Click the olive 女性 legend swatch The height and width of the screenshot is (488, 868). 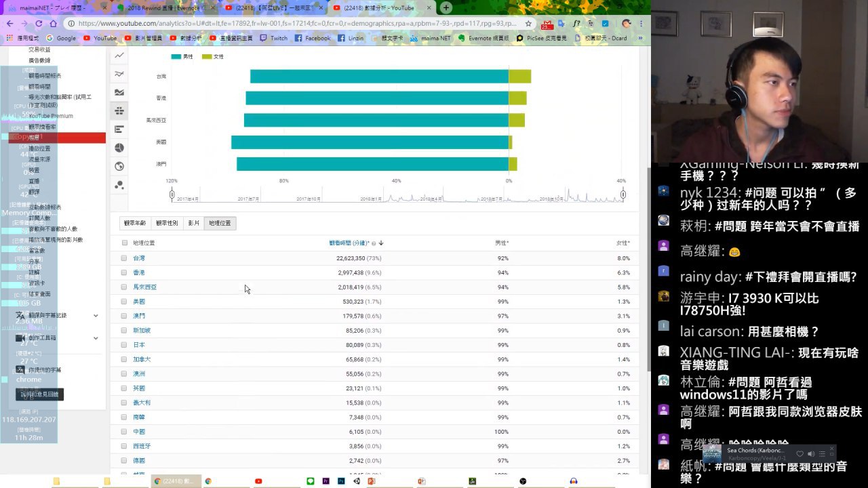coord(207,57)
